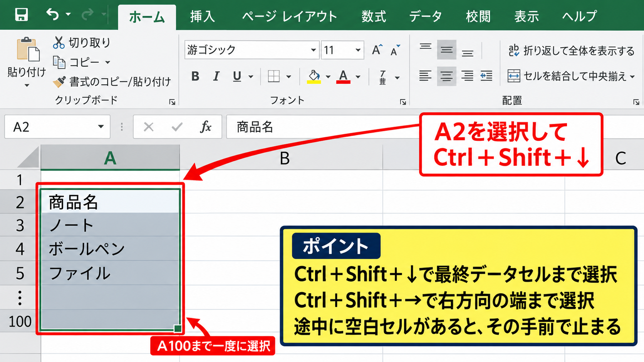The height and width of the screenshot is (362, 644).
Task: Select the format painter brush
Action: coord(59,82)
